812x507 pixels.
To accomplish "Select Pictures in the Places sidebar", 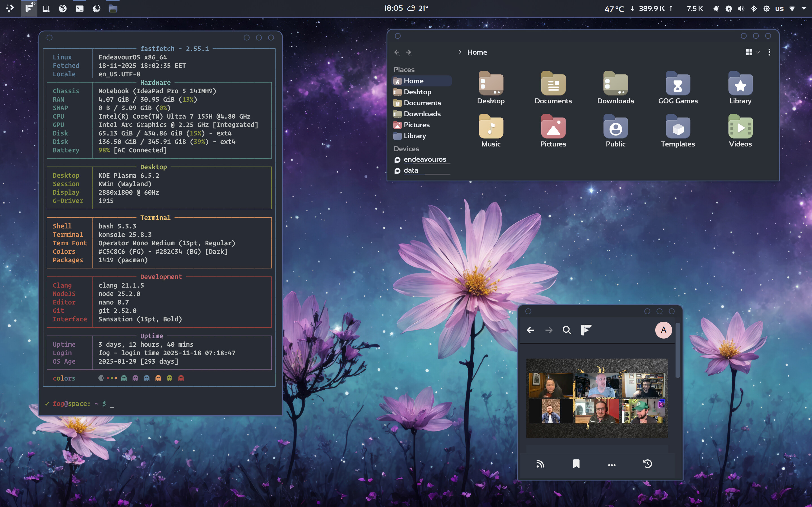I will tap(416, 125).
